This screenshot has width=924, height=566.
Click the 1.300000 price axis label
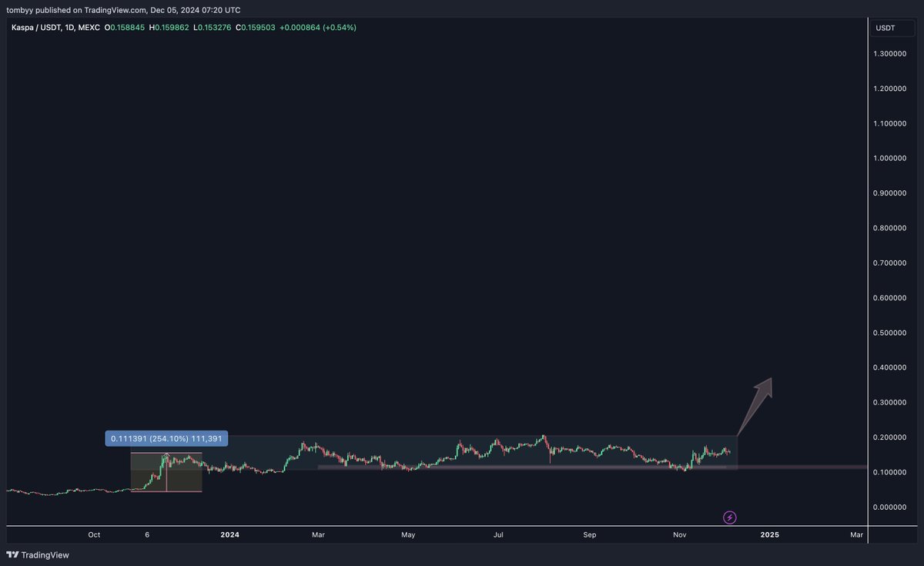tap(891, 53)
